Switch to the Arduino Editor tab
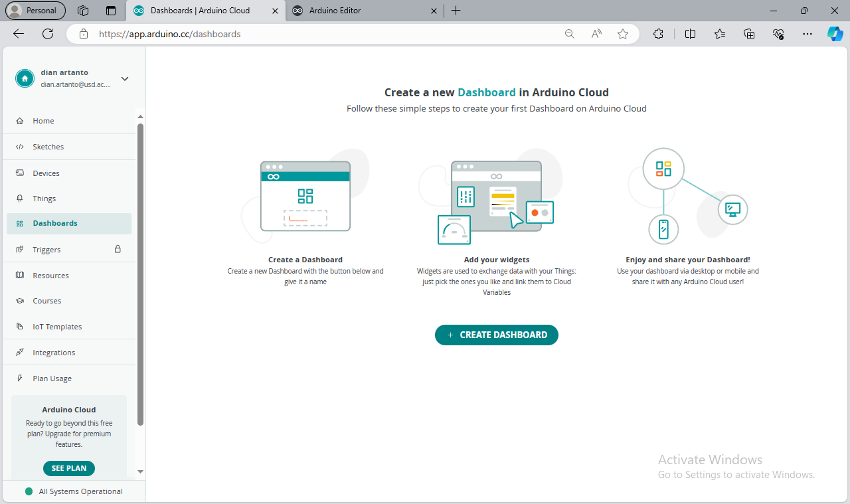 (365, 11)
